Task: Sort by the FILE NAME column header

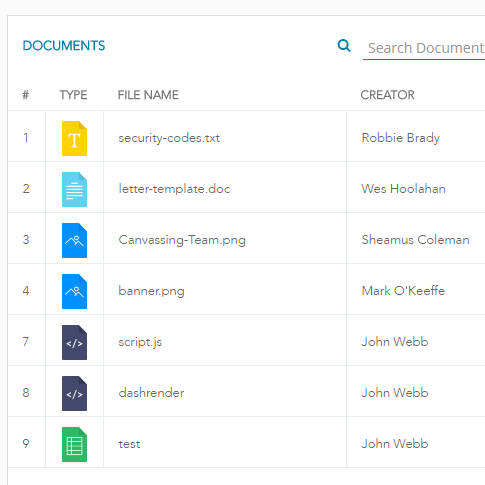Action: click(x=148, y=95)
